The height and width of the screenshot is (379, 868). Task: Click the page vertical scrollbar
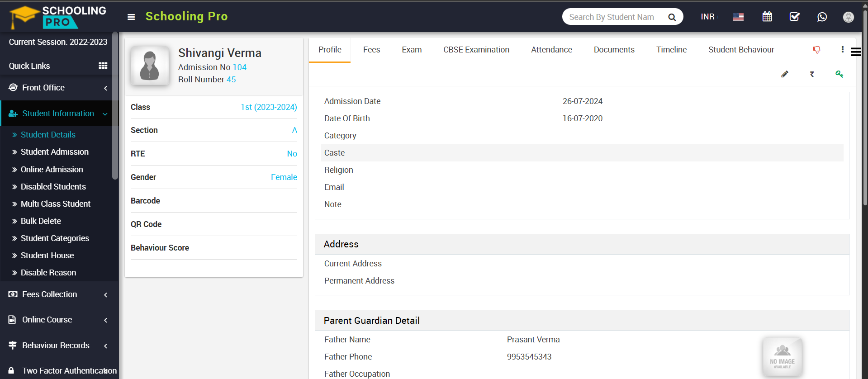point(865,109)
